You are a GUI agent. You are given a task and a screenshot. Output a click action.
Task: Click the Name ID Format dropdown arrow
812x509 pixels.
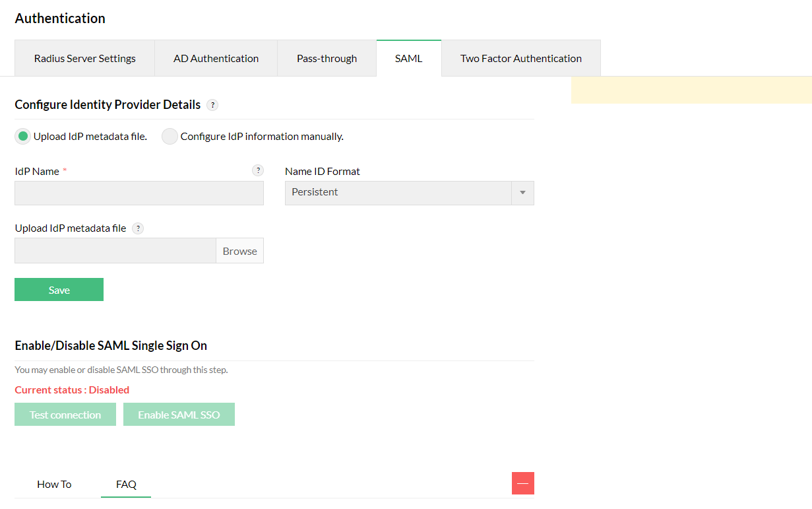(x=522, y=193)
